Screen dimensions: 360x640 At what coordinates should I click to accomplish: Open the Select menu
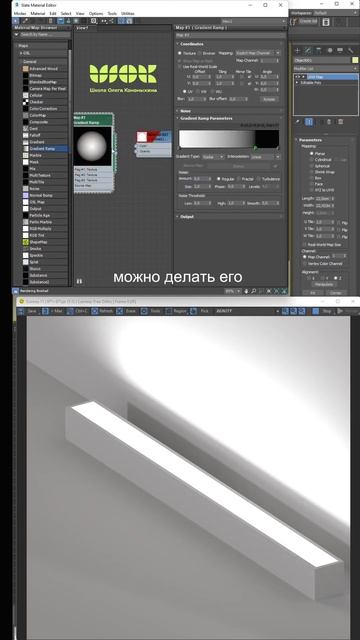(66, 13)
